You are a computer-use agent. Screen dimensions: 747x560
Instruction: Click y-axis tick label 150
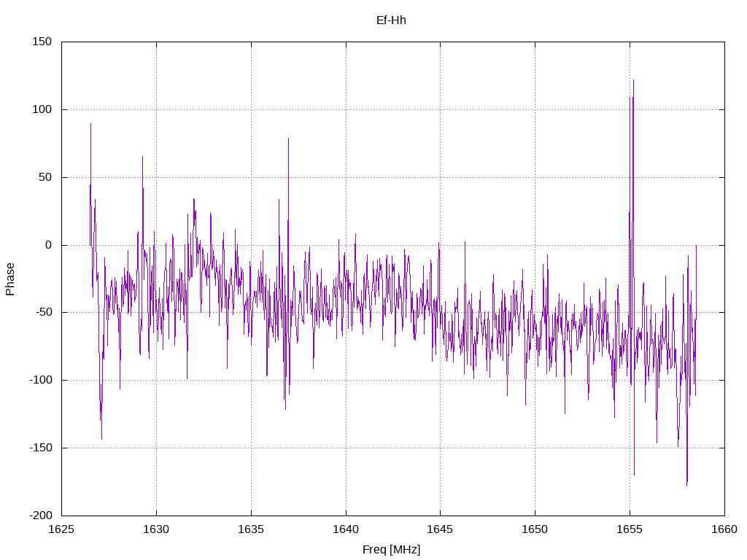pos(42,42)
